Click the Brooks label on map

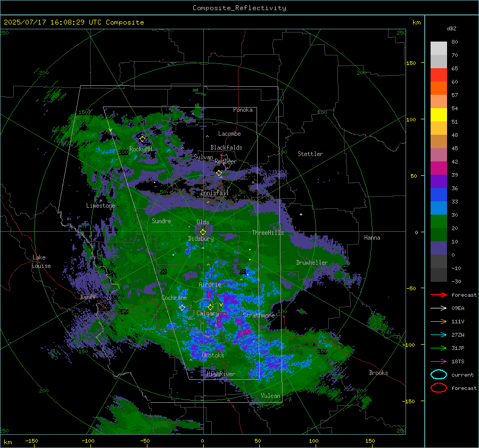coord(378,373)
